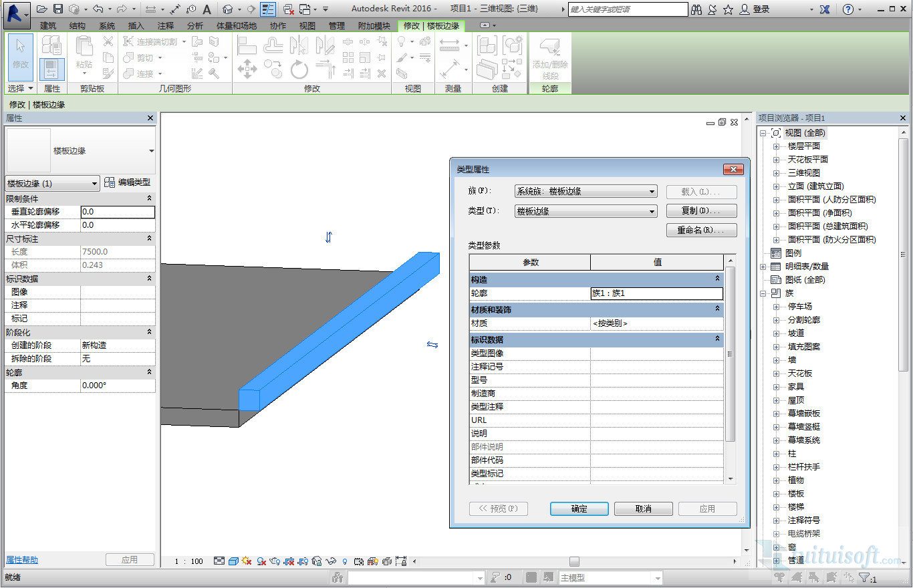
Task: Click the sun path icon on view bar
Action: [x=247, y=561]
